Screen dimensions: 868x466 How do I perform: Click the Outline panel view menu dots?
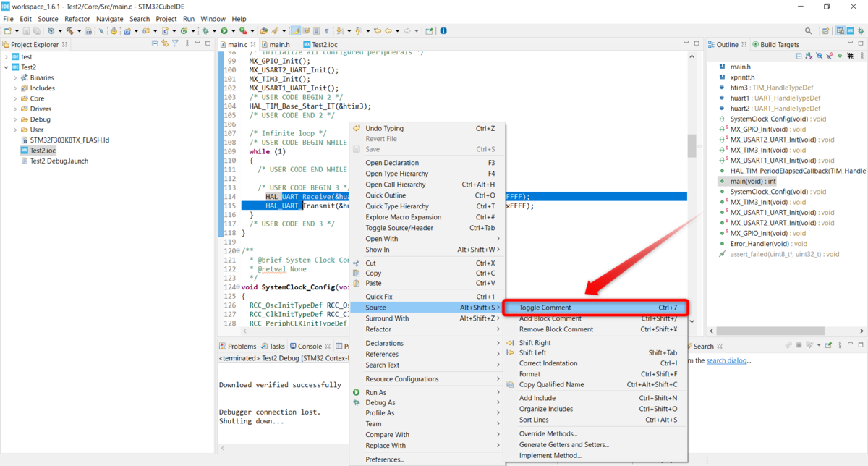click(862, 56)
